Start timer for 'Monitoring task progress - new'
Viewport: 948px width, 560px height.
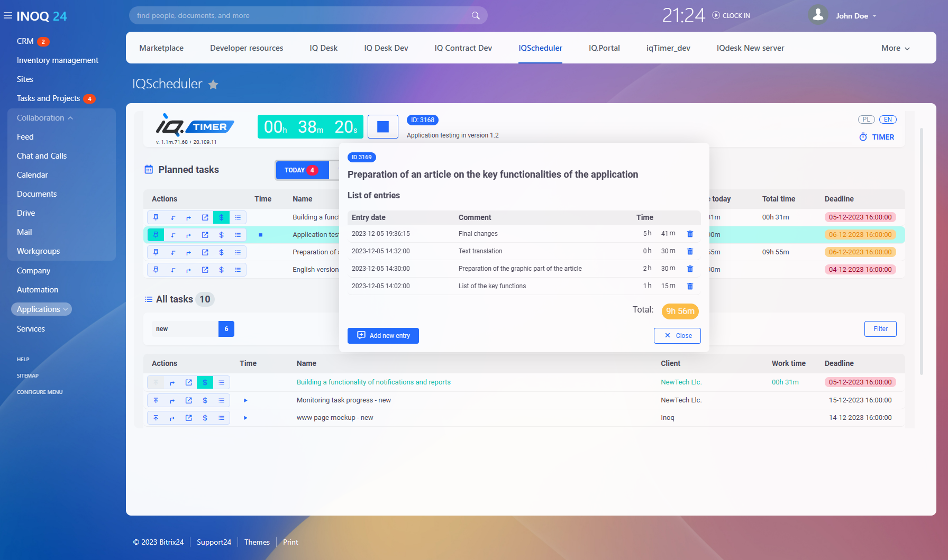point(245,400)
